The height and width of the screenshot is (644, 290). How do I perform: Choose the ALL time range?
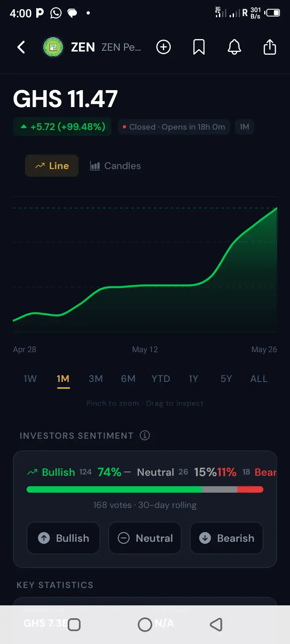(259, 379)
